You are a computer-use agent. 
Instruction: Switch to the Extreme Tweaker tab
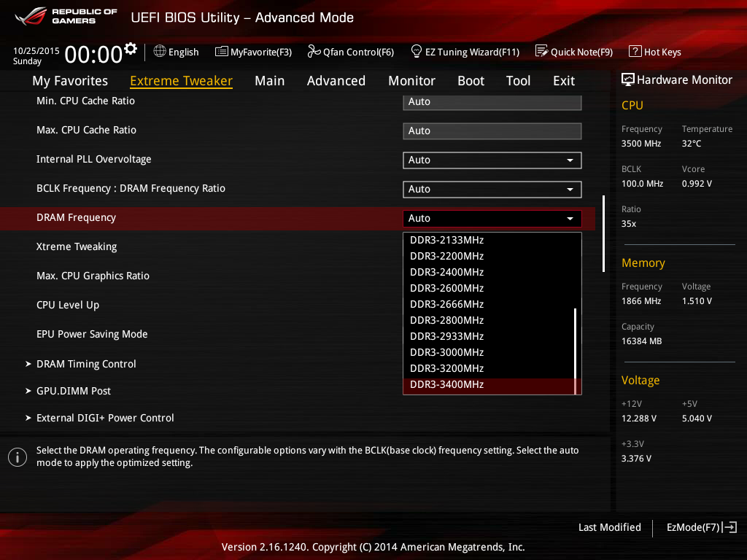pos(181,81)
